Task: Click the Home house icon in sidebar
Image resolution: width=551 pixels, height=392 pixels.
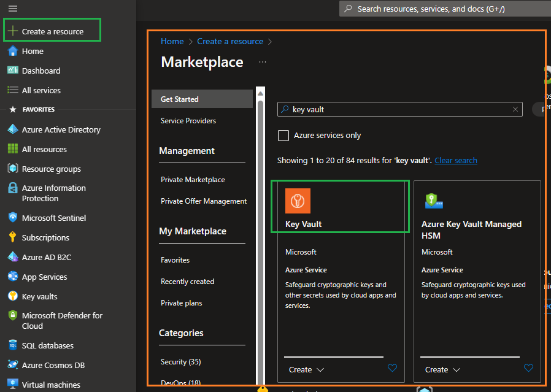Action: (13, 51)
